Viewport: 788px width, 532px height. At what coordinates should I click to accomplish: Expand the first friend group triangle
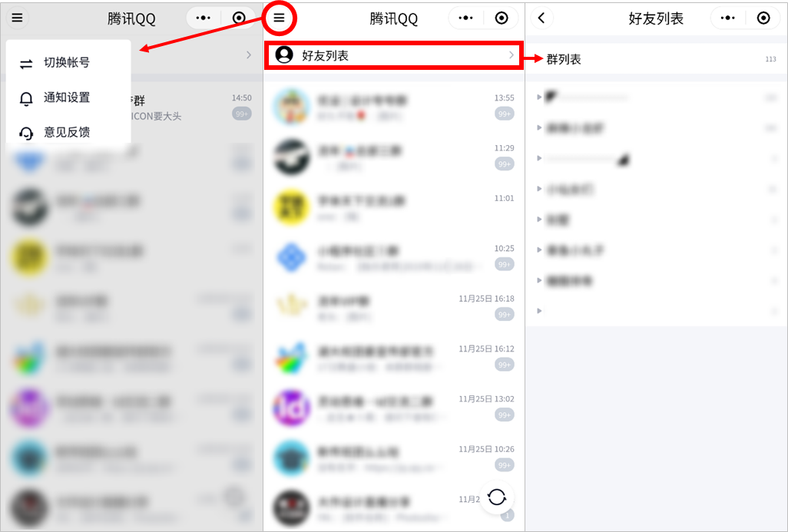pos(539,97)
